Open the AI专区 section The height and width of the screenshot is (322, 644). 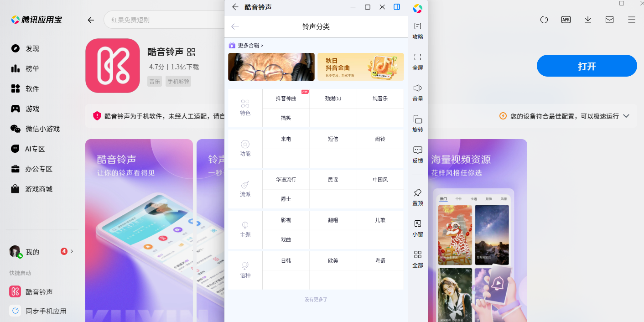click(28, 149)
